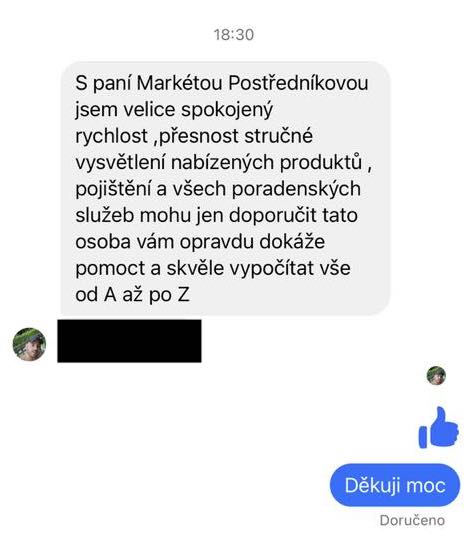Click the final line 'od A až po Z'

tap(132, 295)
